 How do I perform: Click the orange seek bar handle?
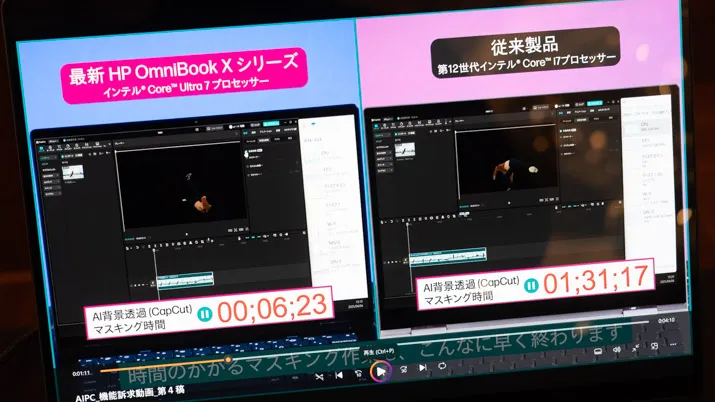(228, 360)
